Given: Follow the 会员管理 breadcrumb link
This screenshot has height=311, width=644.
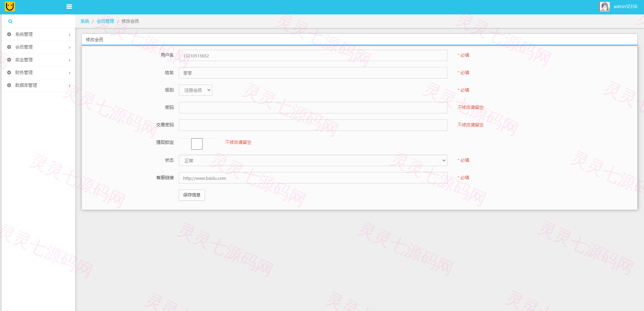Looking at the screenshot, I should tap(105, 21).
